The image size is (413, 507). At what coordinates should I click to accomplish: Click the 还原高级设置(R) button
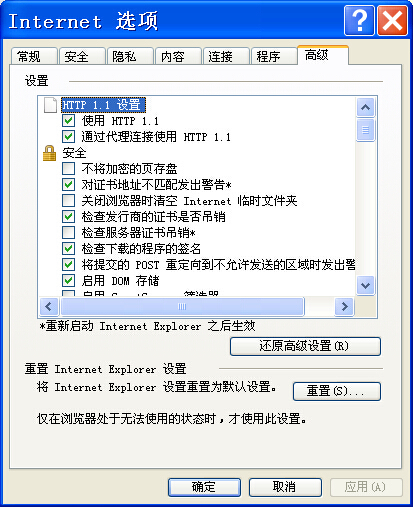tap(305, 346)
